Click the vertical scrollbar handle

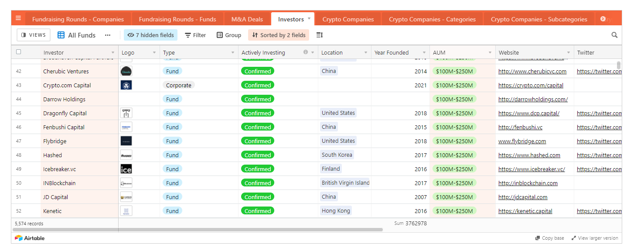tap(619, 65)
